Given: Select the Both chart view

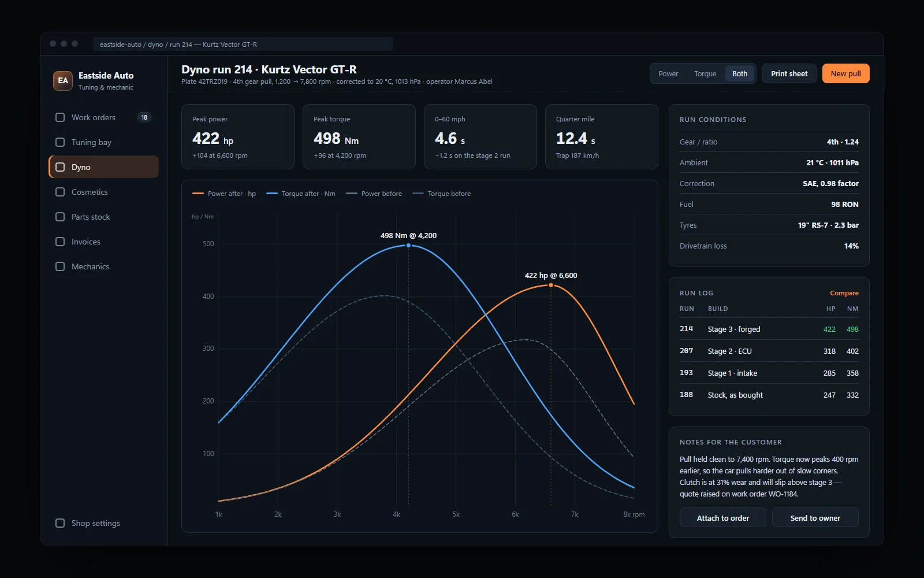Looking at the screenshot, I should pyautogui.click(x=740, y=73).
